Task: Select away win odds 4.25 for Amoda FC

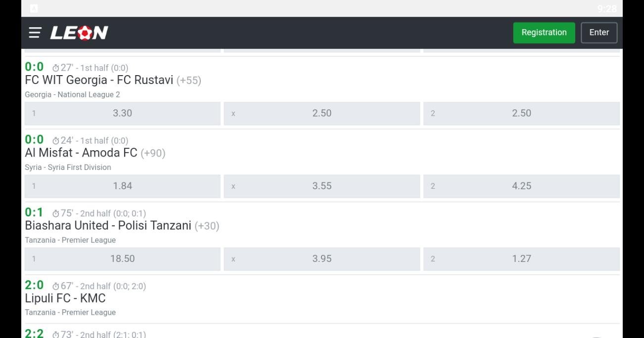Action: click(x=521, y=186)
